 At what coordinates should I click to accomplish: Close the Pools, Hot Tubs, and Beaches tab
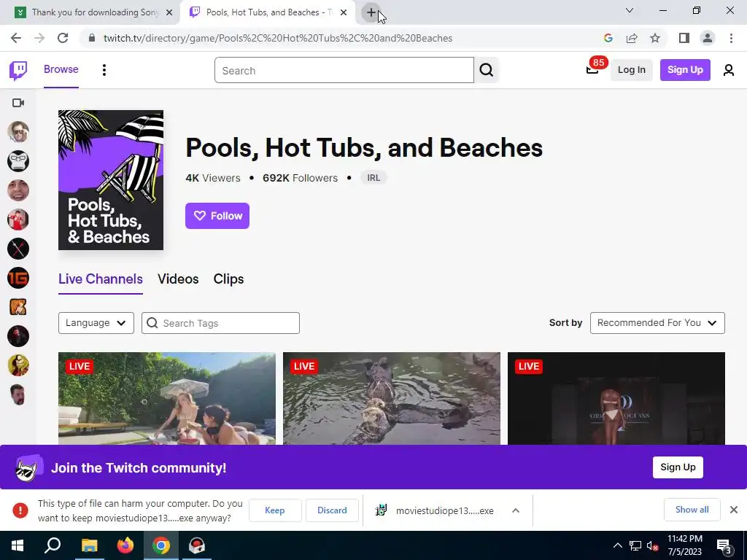coord(344,12)
